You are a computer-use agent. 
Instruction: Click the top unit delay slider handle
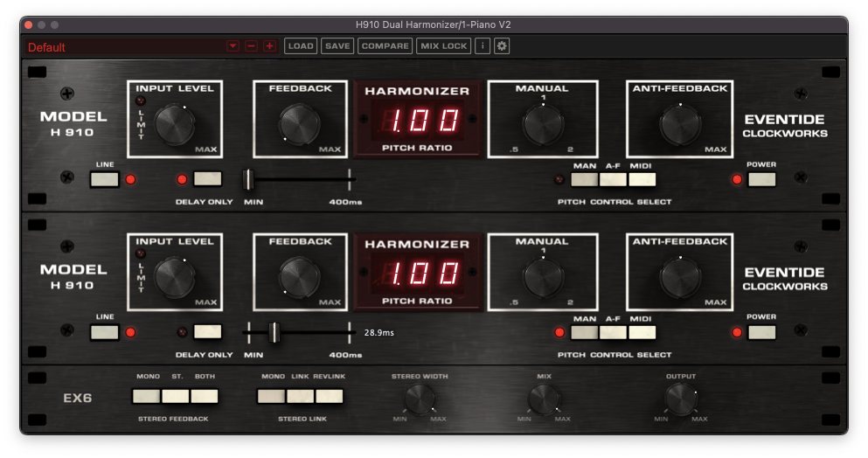click(248, 179)
